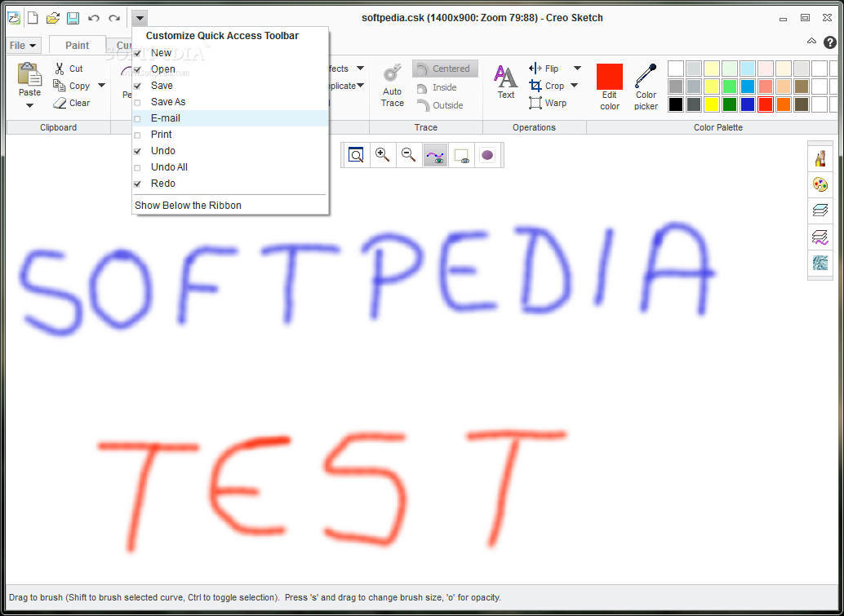Select the Outside trace option
Viewport: 844px width, 616px height.
click(x=440, y=105)
